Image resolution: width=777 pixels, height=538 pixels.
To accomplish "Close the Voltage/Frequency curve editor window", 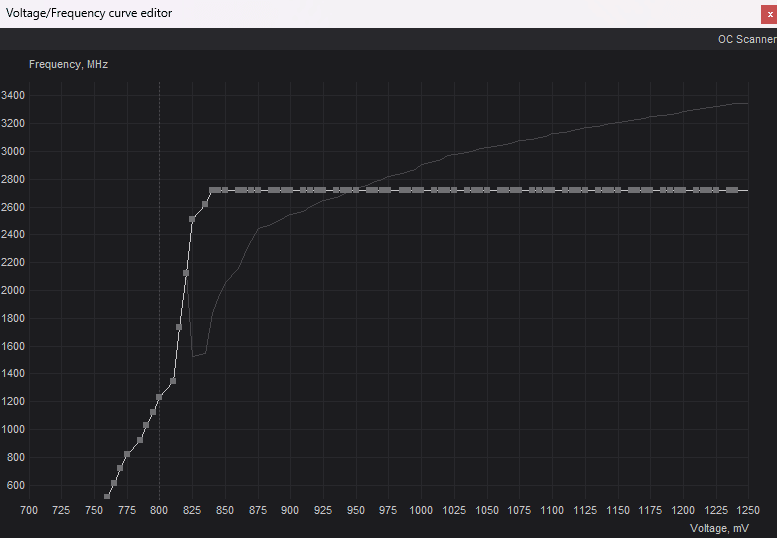I will click(x=769, y=14).
